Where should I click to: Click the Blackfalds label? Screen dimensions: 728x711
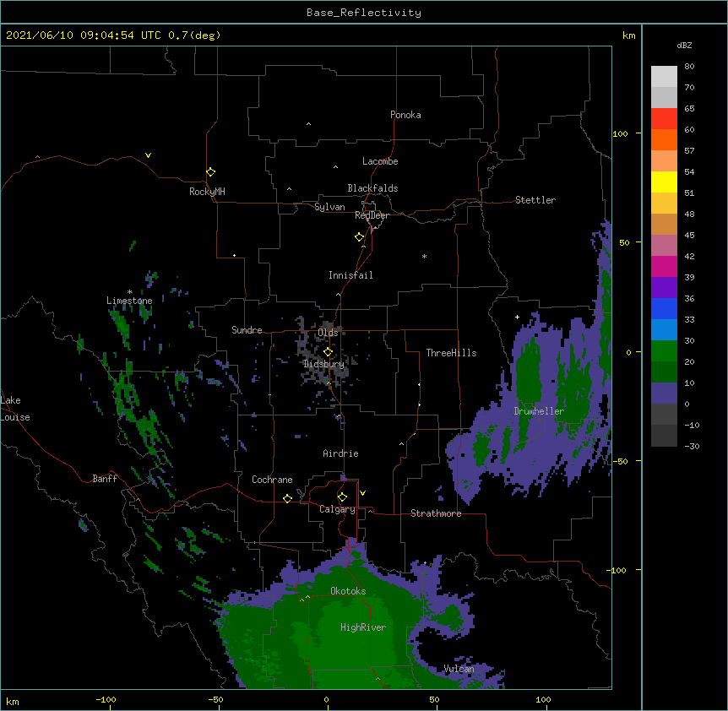(x=372, y=188)
